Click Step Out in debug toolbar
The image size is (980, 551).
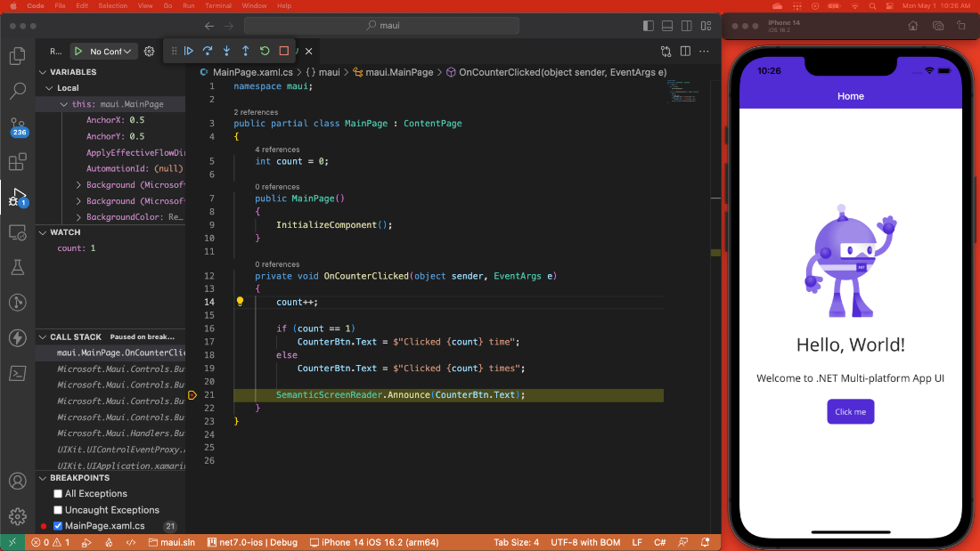click(246, 52)
